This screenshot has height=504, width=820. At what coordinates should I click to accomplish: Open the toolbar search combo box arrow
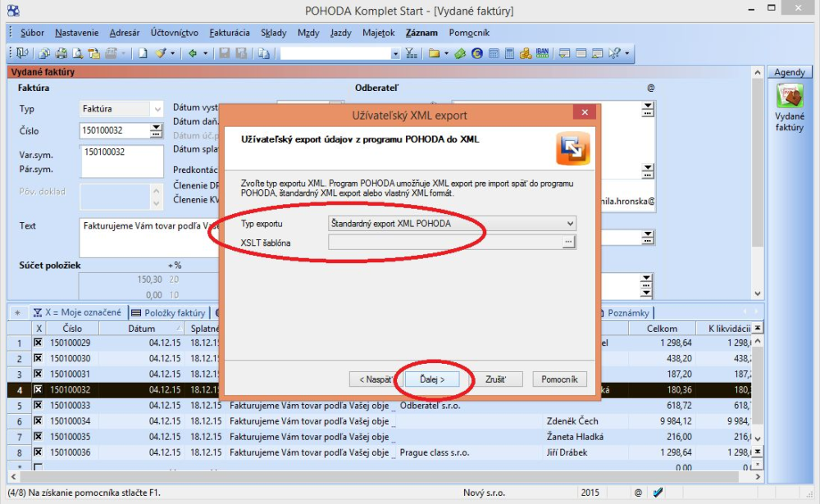tap(395, 53)
